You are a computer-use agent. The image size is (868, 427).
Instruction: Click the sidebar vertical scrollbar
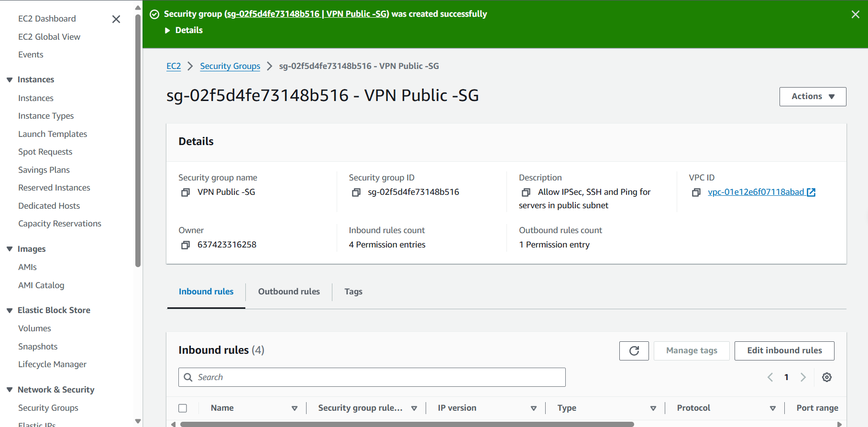138,141
